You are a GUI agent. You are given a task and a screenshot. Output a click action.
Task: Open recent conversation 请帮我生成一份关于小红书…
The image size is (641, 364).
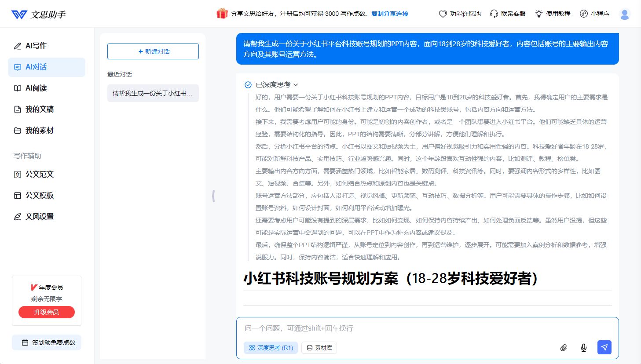153,93
